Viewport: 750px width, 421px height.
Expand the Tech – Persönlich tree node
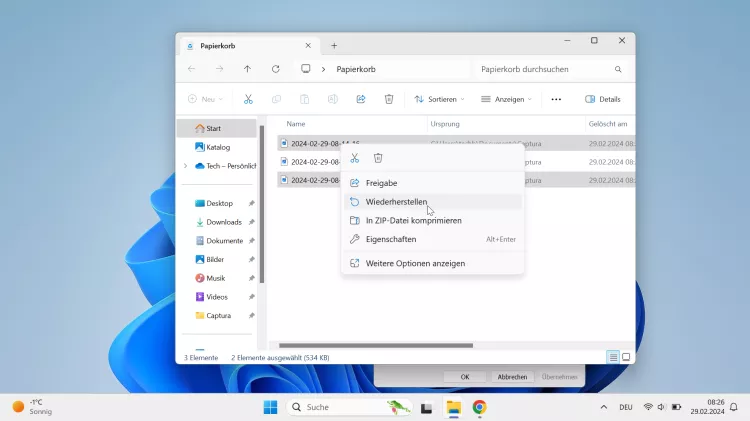click(185, 166)
